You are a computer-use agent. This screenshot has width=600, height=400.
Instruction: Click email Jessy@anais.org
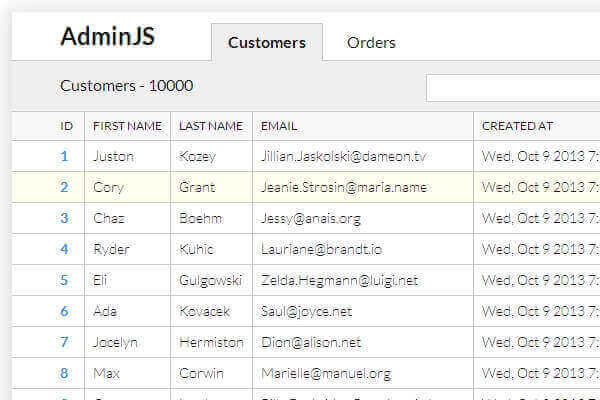[x=311, y=218]
